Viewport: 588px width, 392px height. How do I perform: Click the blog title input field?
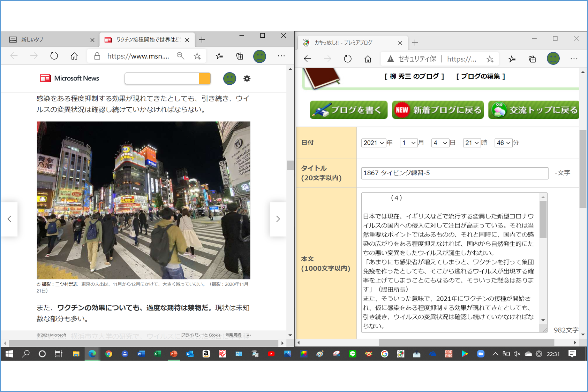coord(455,173)
